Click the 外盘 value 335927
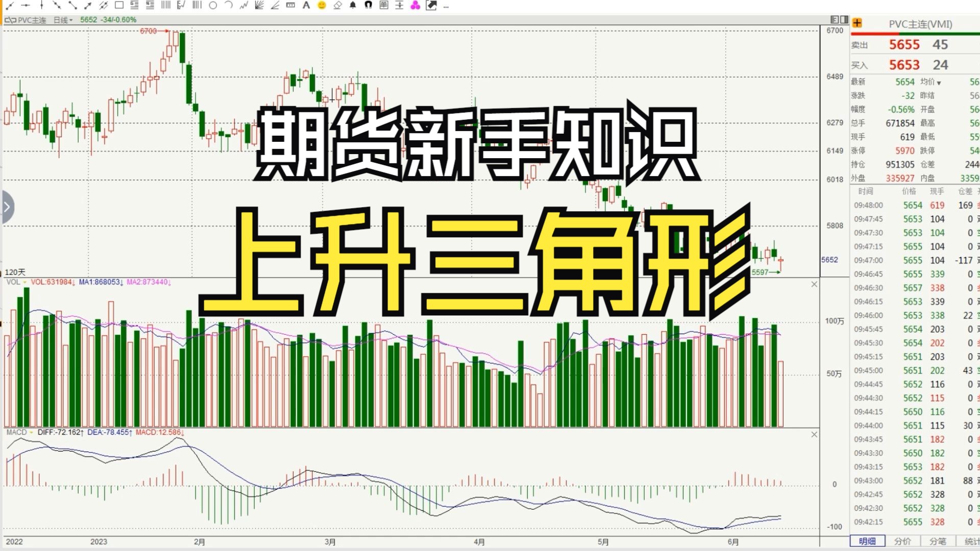Viewport: 980px width, 551px height. pyautogui.click(x=900, y=178)
